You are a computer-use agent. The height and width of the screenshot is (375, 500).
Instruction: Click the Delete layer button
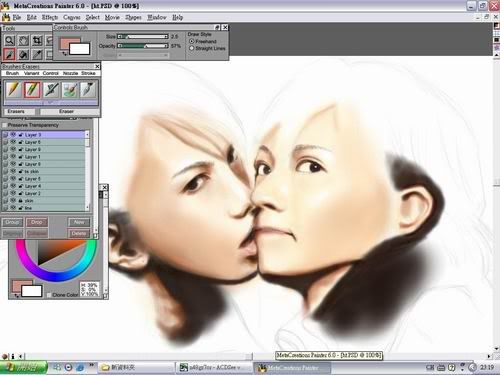79,233
